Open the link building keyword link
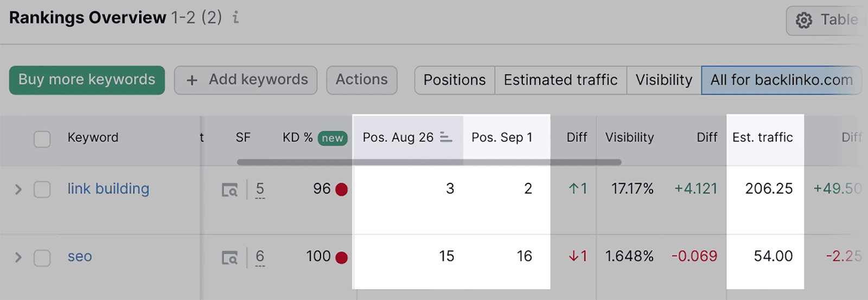 click(x=108, y=189)
